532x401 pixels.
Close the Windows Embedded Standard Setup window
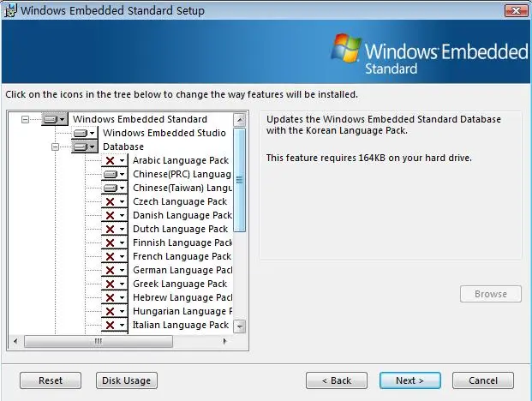tap(516, 10)
